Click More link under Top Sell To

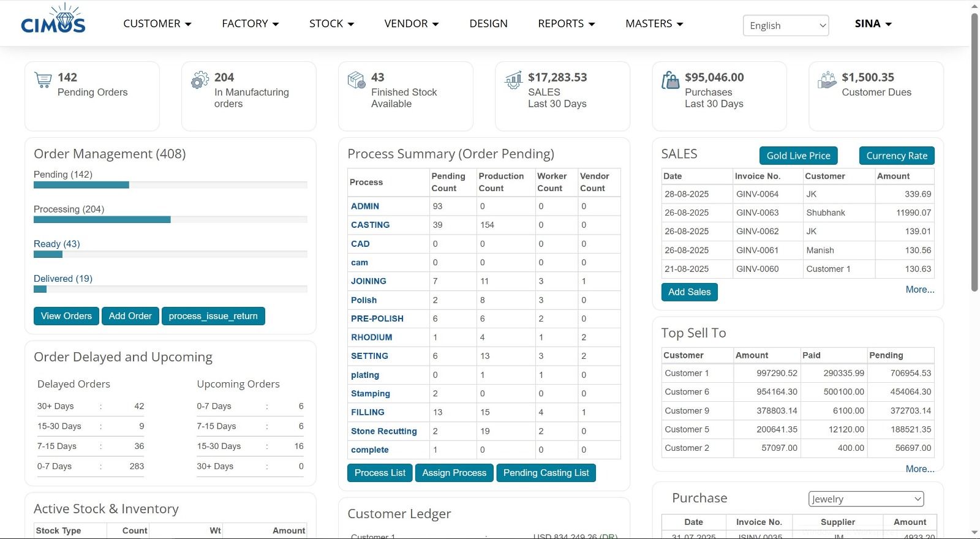point(920,469)
